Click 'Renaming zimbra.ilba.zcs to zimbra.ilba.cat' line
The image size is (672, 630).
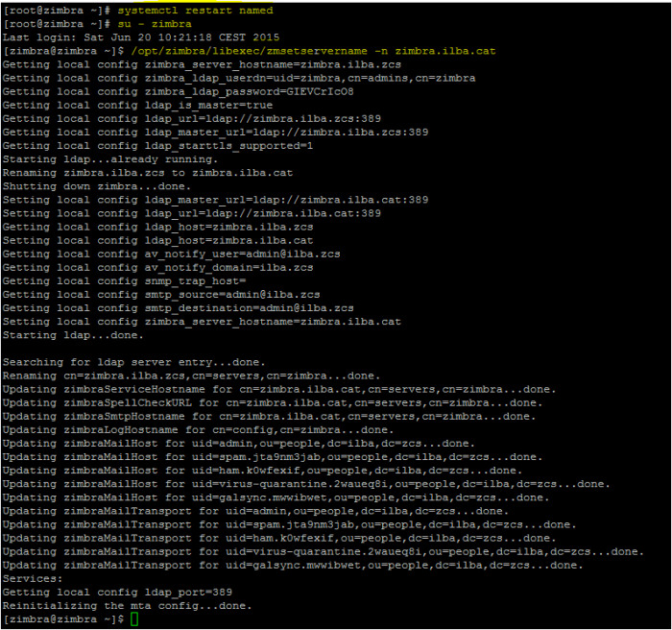click(148, 173)
